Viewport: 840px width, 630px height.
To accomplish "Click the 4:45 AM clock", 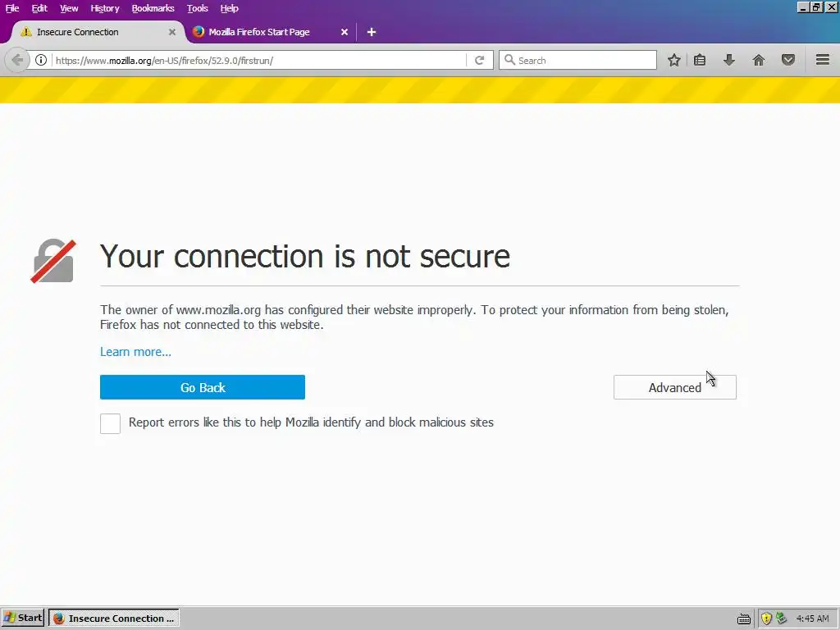I will tap(813, 619).
